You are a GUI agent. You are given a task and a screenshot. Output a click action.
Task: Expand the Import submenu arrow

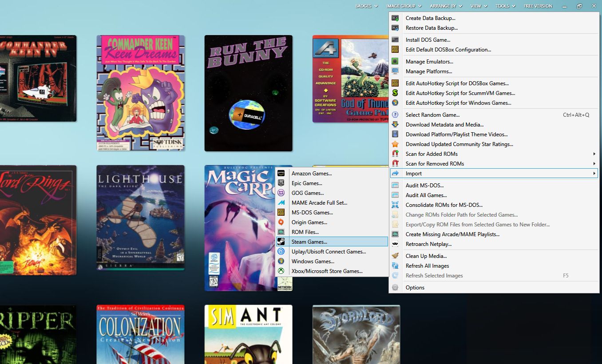(x=594, y=174)
